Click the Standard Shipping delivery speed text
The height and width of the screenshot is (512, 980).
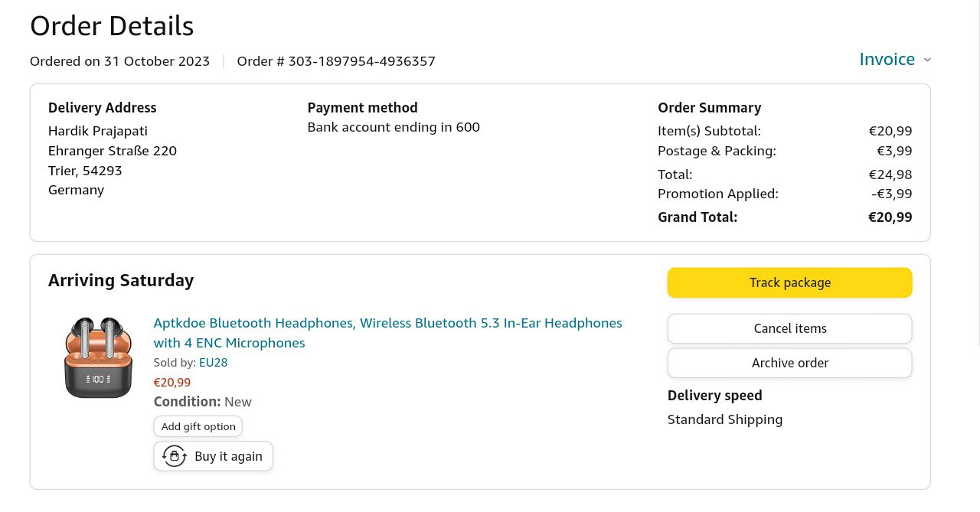coord(724,419)
